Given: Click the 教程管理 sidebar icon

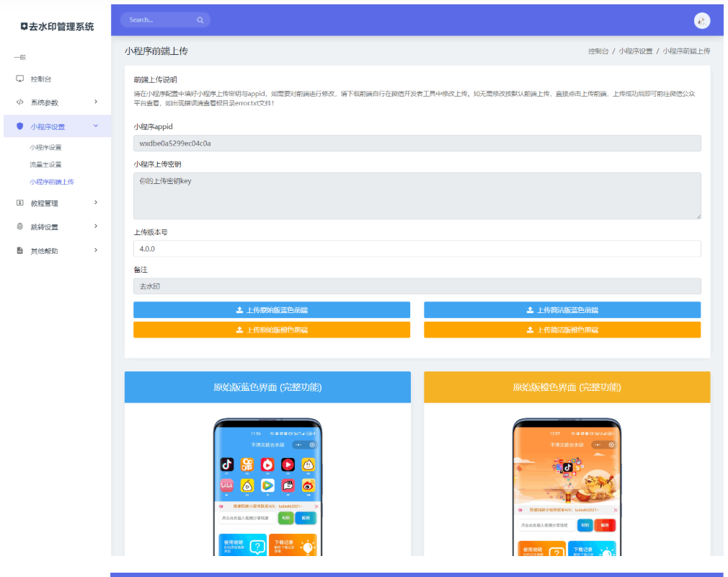Looking at the screenshot, I should [x=20, y=203].
